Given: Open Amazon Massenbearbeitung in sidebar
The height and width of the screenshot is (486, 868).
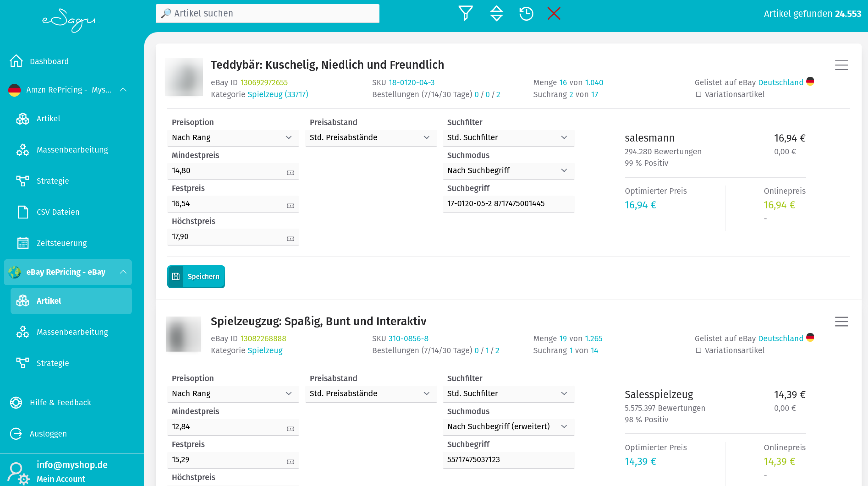Looking at the screenshot, I should 62,150.
